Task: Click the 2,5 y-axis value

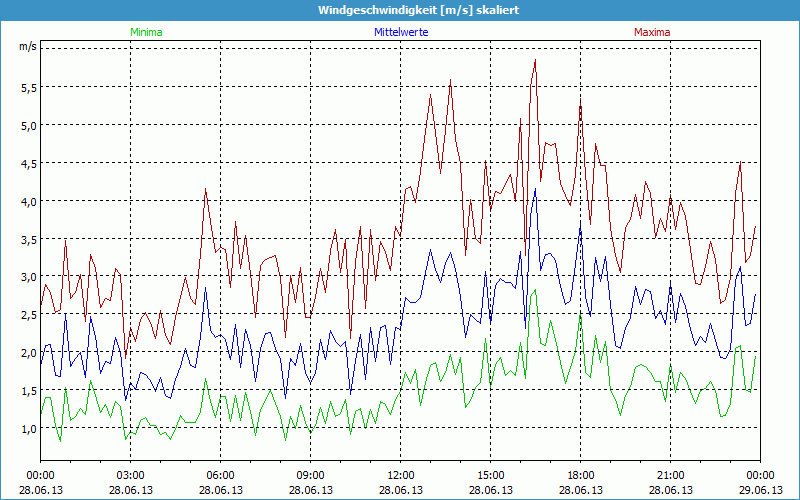Action: pos(28,315)
